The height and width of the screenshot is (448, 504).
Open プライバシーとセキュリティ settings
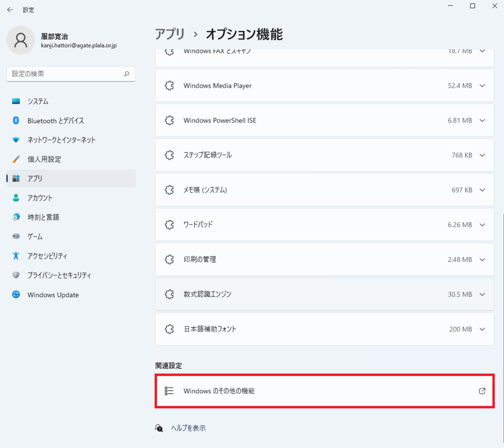click(x=71, y=275)
